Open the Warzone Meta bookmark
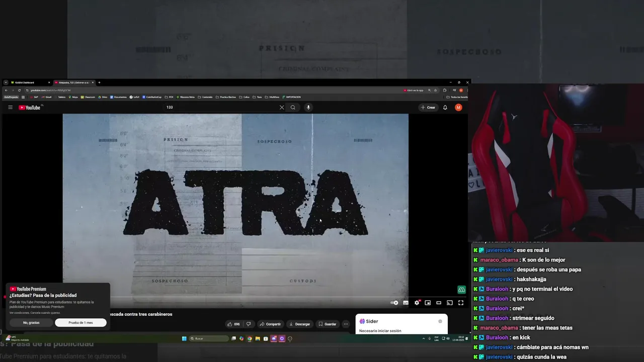The height and width of the screenshot is (362, 644). pyautogui.click(x=185, y=97)
